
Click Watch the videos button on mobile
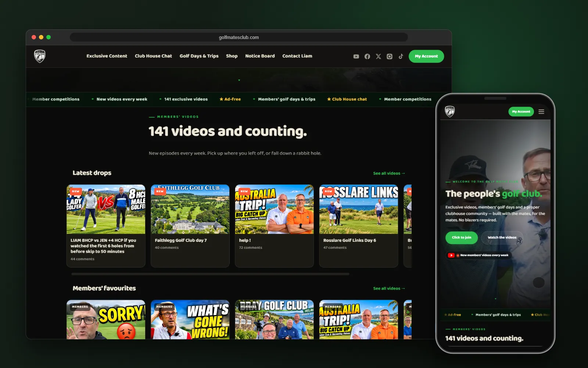pyautogui.click(x=502, y=237)
